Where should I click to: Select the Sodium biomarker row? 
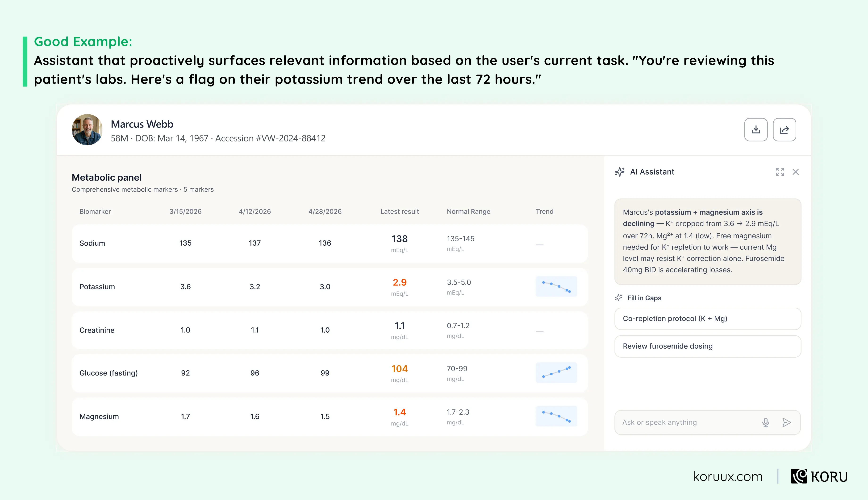click(x=330, y=244)
